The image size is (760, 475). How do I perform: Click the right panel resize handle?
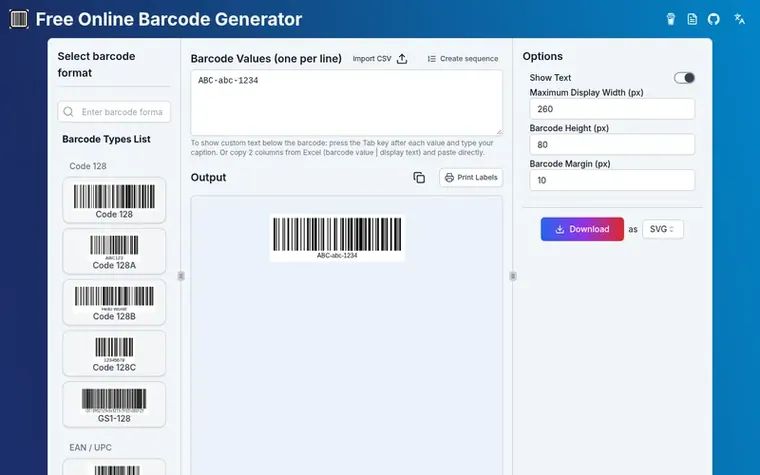coord(513,276)
